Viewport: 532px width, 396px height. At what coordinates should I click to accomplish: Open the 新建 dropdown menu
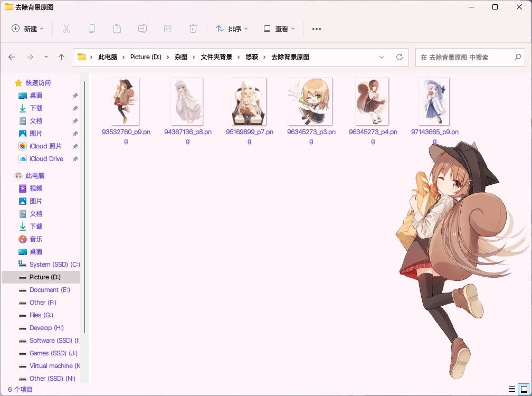(27, 29)
